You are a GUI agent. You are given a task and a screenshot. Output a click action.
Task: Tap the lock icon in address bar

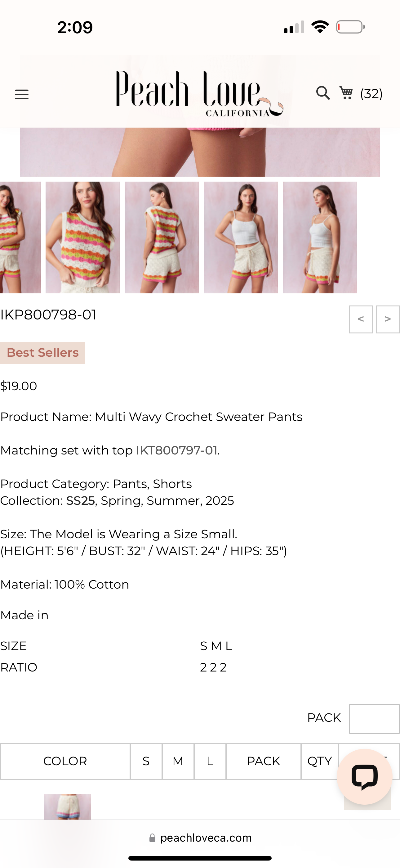[153, 838]
